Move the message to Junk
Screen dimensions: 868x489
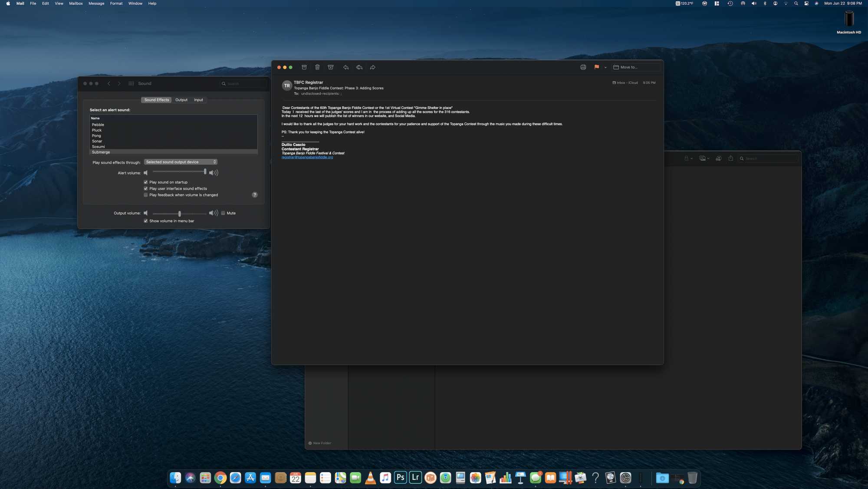[331, 67]
